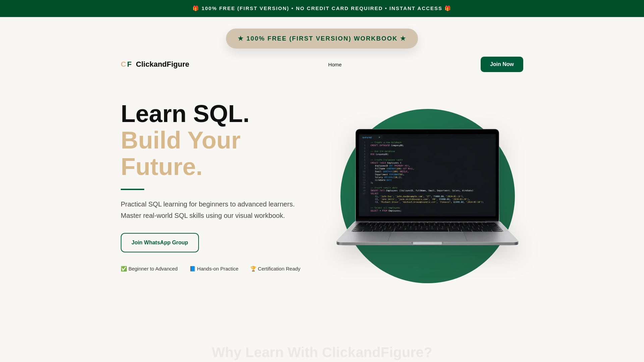Click the star after WORKBOOK in the badge

[403, 39]
